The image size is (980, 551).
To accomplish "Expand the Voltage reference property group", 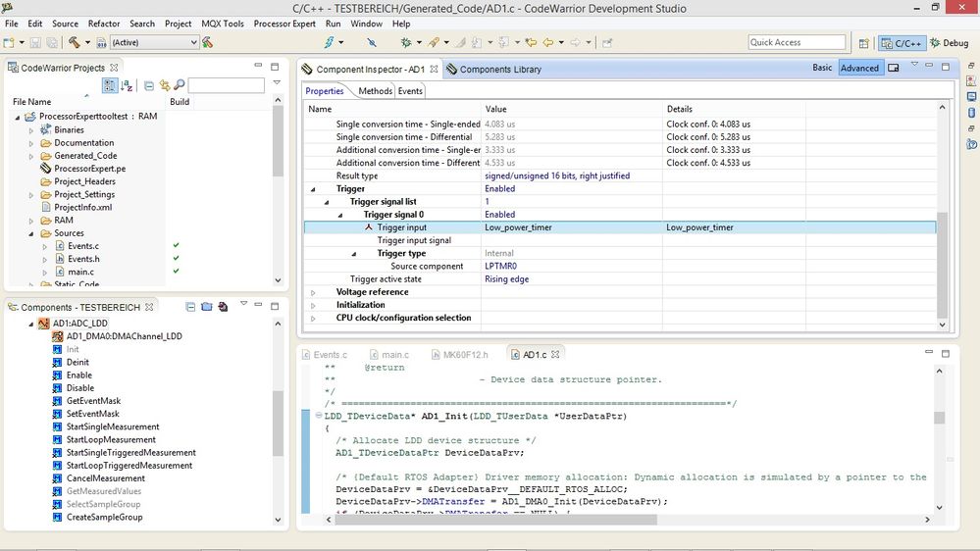I will coord(313,292).
